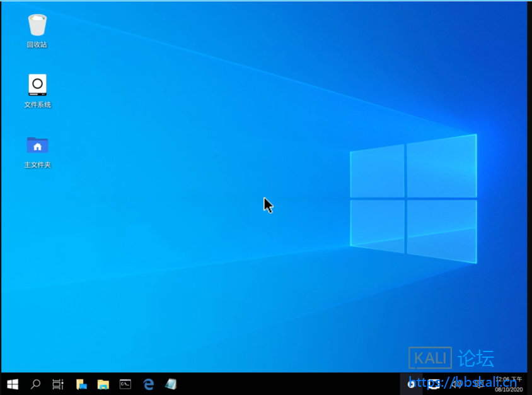Click the clock showing 12:06 下午
This screenshot has height=395, width=532.
(x=508, y=380)
